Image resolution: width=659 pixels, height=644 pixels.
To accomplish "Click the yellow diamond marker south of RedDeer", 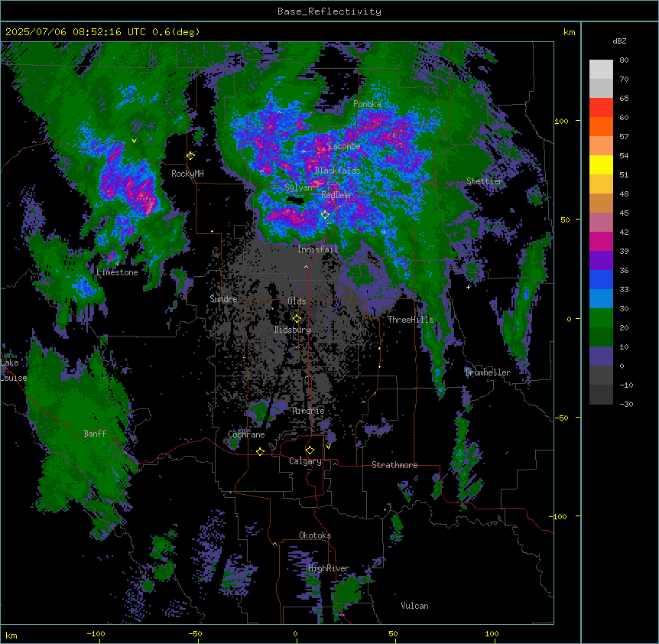I will (326, 215).
